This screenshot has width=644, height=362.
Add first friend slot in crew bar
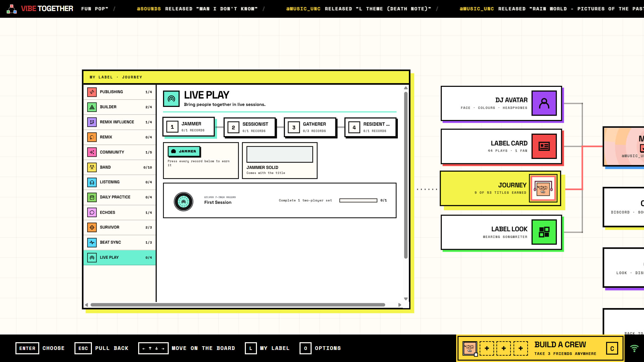tap(487, 349)
